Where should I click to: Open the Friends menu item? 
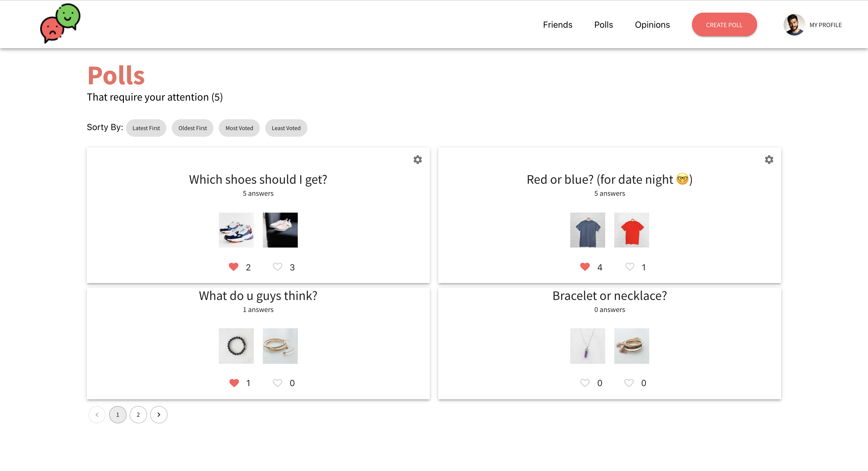click(557, 25)
